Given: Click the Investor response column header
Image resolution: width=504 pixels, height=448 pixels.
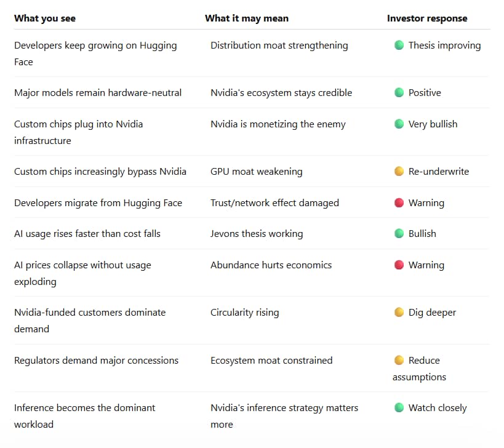Looking at the screenshot, I should (427, 18).
